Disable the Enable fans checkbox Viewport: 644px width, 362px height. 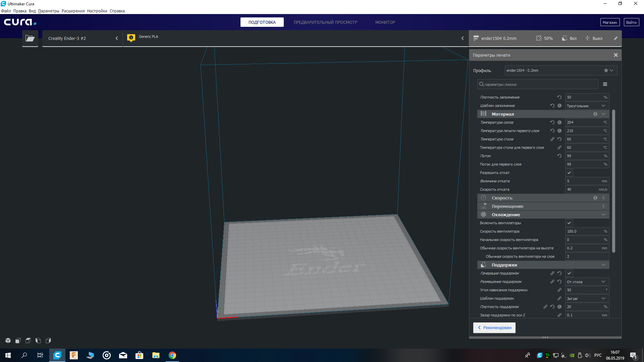[x=569, y=223]
